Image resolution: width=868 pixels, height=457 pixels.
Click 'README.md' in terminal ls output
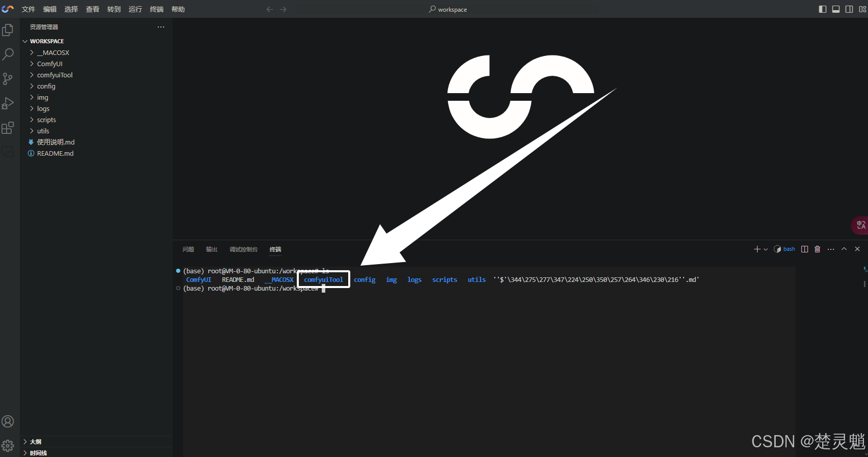click(x=238, y=280)
